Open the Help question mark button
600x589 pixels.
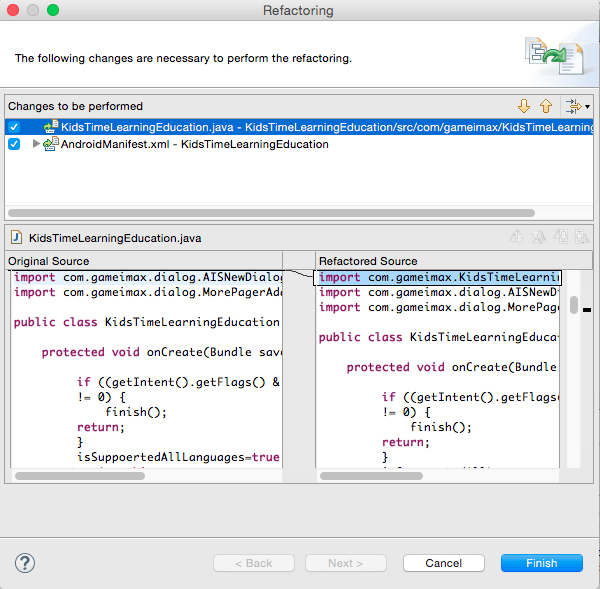coord(25,563)
